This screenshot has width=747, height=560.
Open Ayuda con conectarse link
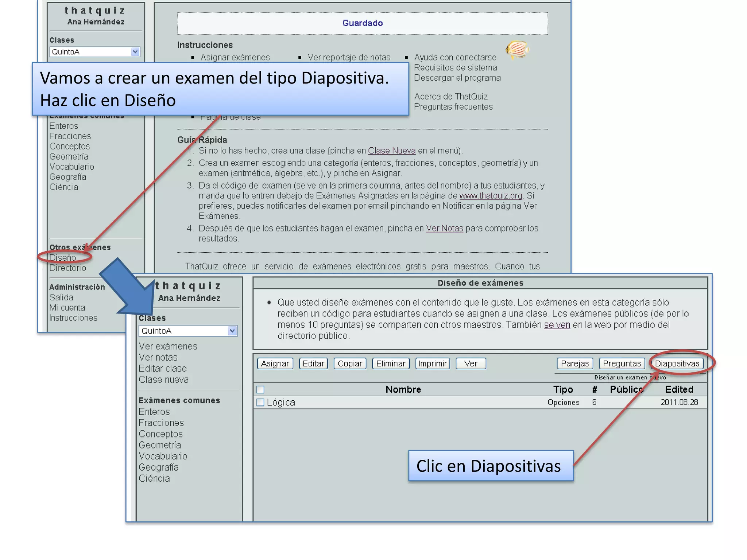tap(455, 57)
